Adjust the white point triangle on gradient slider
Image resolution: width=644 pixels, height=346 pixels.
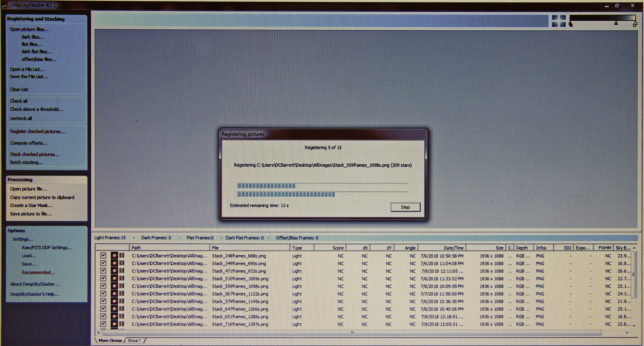[635, 24]
